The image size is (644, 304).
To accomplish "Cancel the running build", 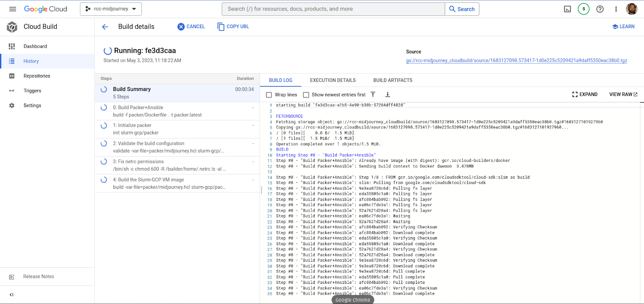I will 191,27.
